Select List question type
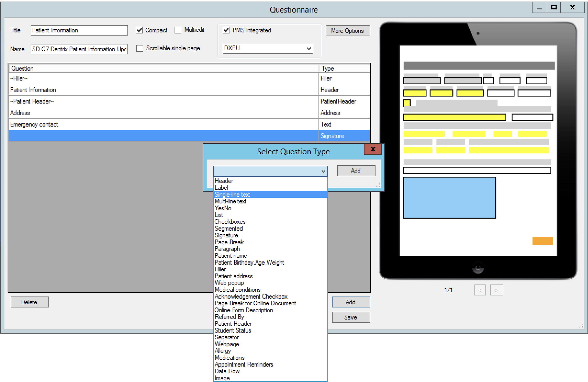Image resolution: width=588 pixels, height=382 pixels. click(270, 215)
